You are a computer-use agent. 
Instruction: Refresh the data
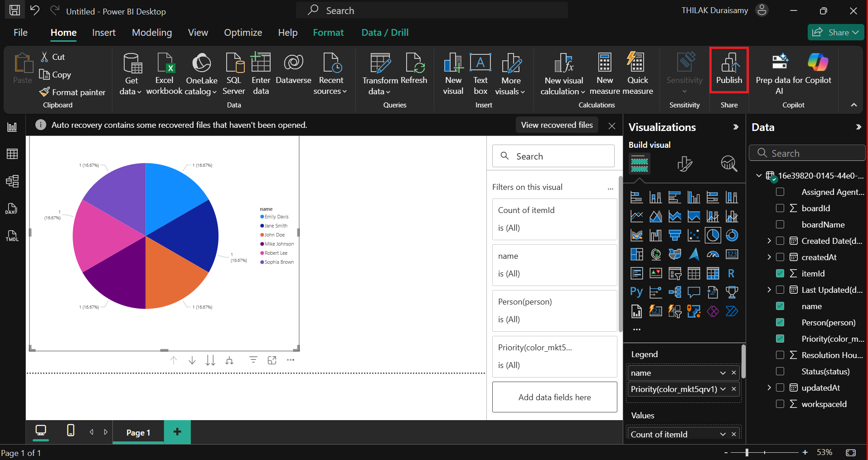point(414,69)
